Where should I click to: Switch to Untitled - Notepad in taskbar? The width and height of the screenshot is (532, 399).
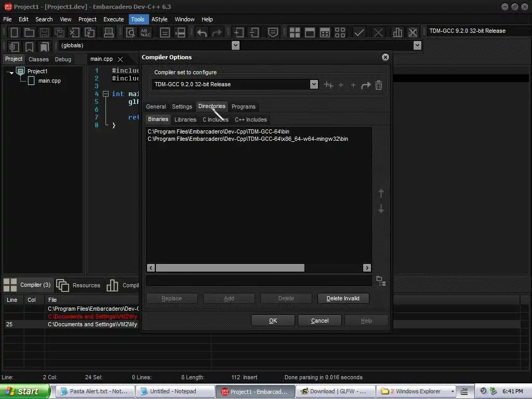click(175, 391)
